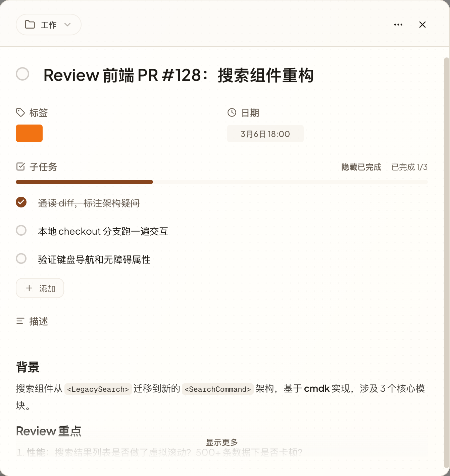The width and height of the screenshot is (450, 476).
Task: Check the subtask 本地 checkout 分支跑一遍交互
Action: (x=21, y=230)
